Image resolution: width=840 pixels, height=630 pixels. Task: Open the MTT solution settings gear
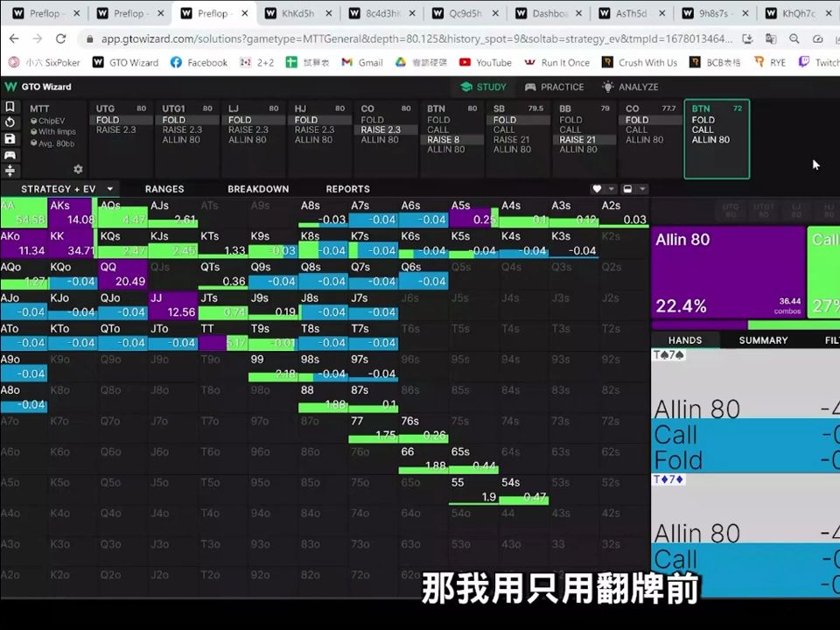[78, 169]
